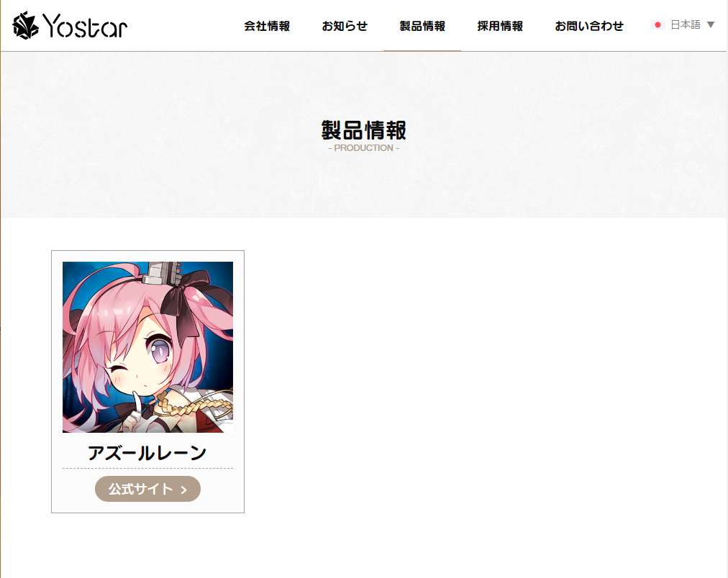Click the large 製品情報 page heading
Screen dimensions: 728x578
pos(363,130)
